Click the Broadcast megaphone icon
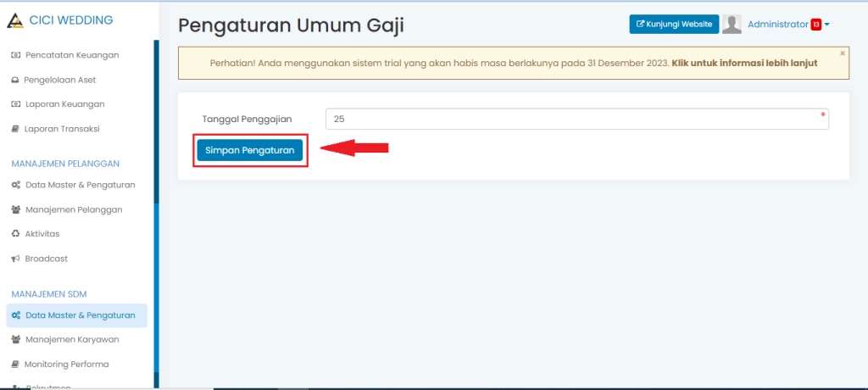Image resolution: width=868 pixels, height=390 pixels. pos(15,258)
